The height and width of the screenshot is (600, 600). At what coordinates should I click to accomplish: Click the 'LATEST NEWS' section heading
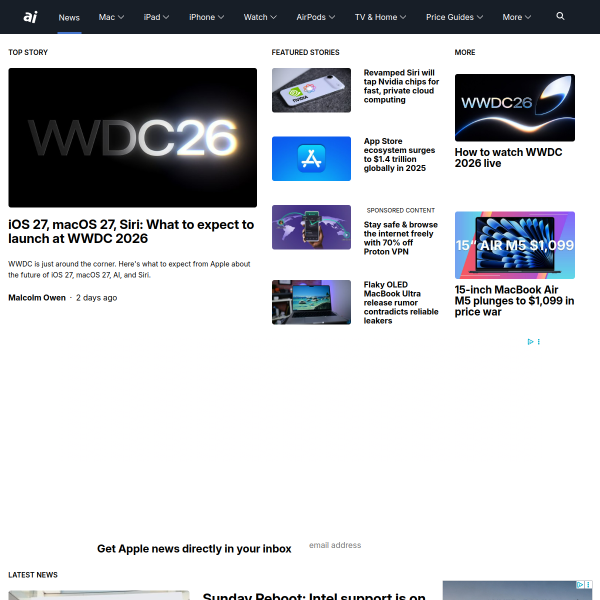coord(33,575)
